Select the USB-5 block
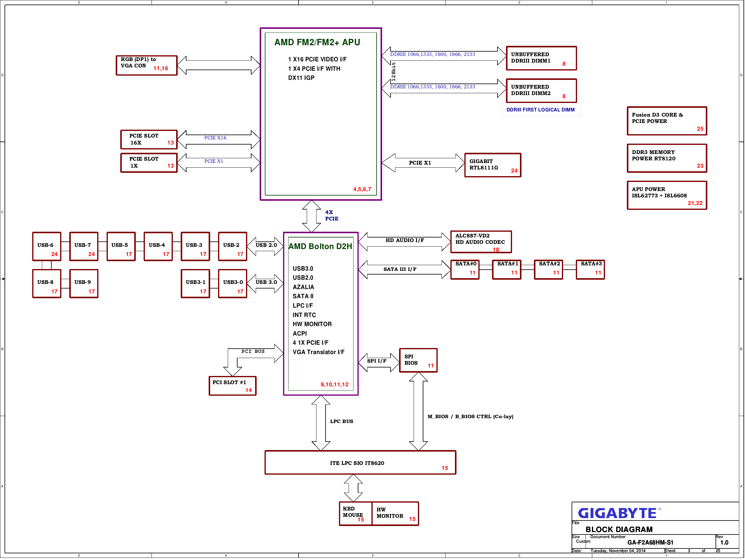This screenshot has width=745, height=560. [x=121, y=247]
